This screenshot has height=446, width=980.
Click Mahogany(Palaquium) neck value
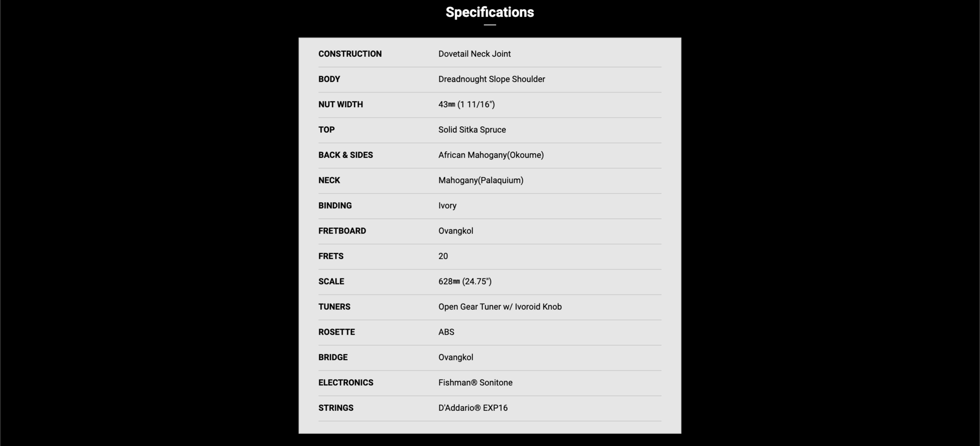coord(481,180)
